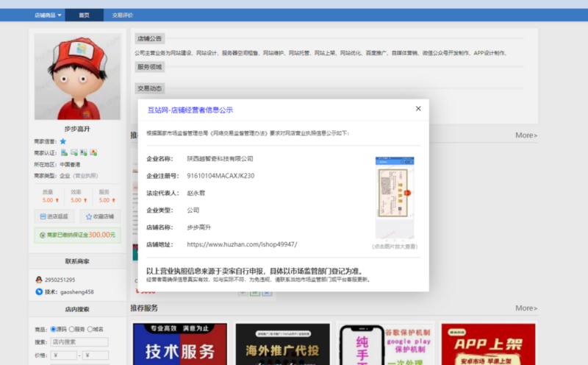Click the gaosheng458 contact name

coord(77,291)
